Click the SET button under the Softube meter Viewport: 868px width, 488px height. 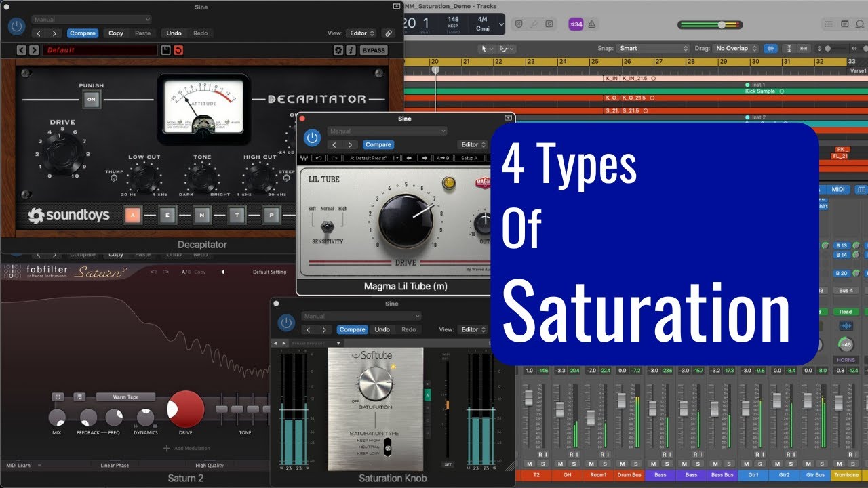(448, 464)
